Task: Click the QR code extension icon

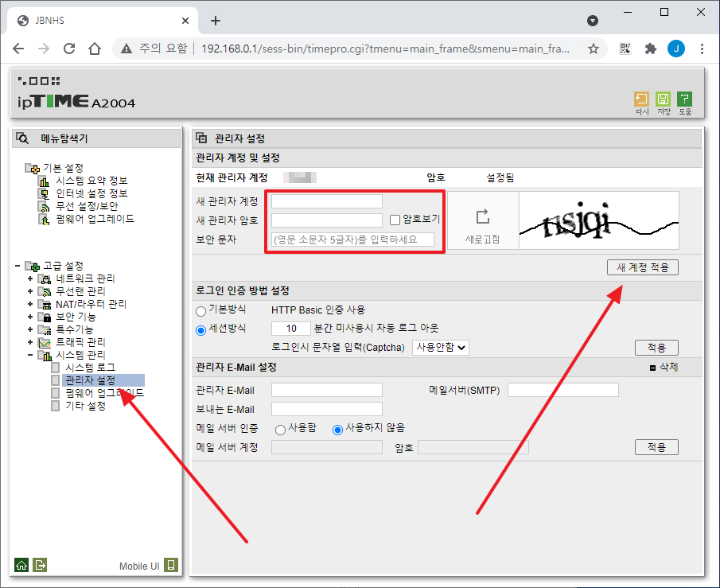Action: point(625,49)
